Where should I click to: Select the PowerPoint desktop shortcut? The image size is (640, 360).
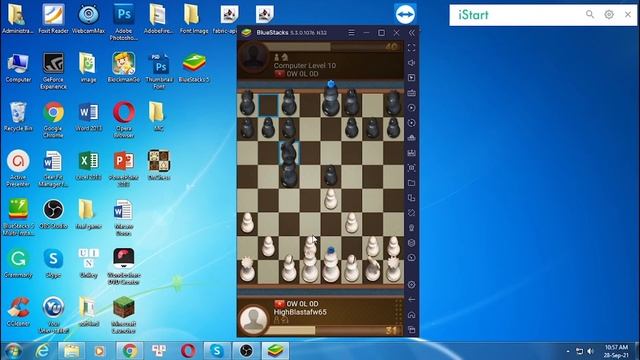(124, 168)
